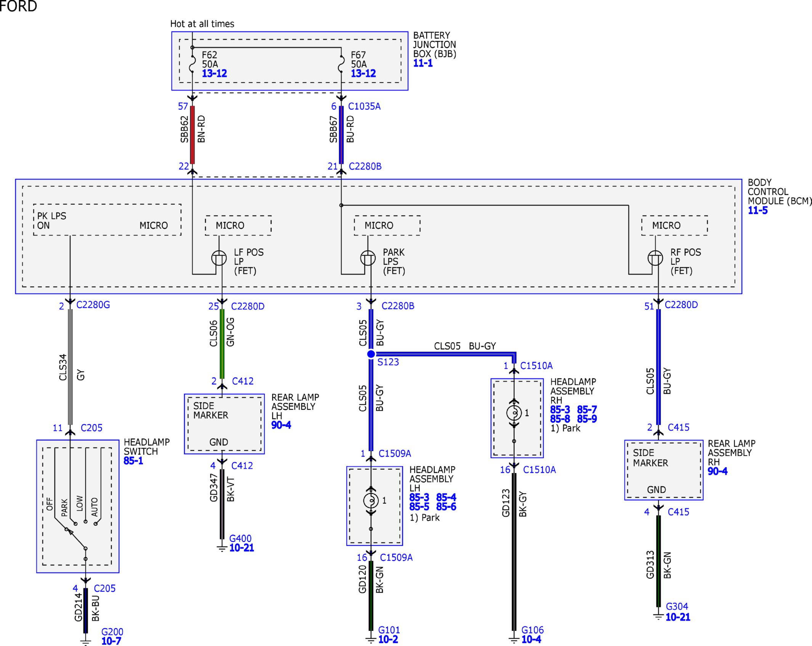Open 90-4 link for Rear Lamp Assembly RH
This screenshot has width=812, height=646.
pos(717,471)
